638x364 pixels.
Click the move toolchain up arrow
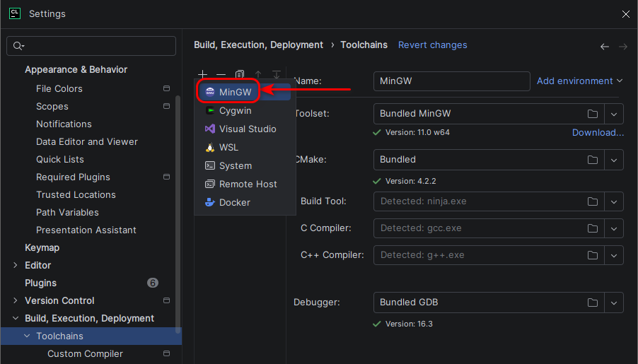point(258,74)
